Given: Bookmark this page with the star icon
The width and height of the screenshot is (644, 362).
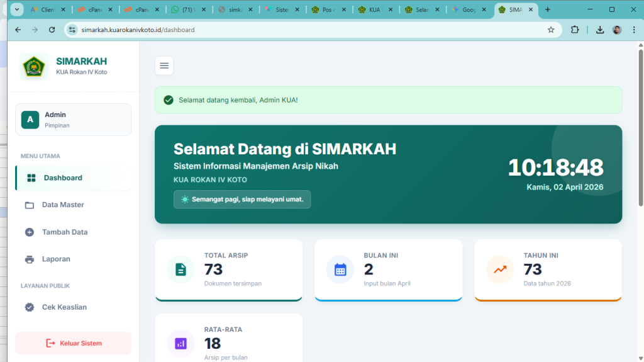Looking at the screenshot, I should click(x=551, y=30).
